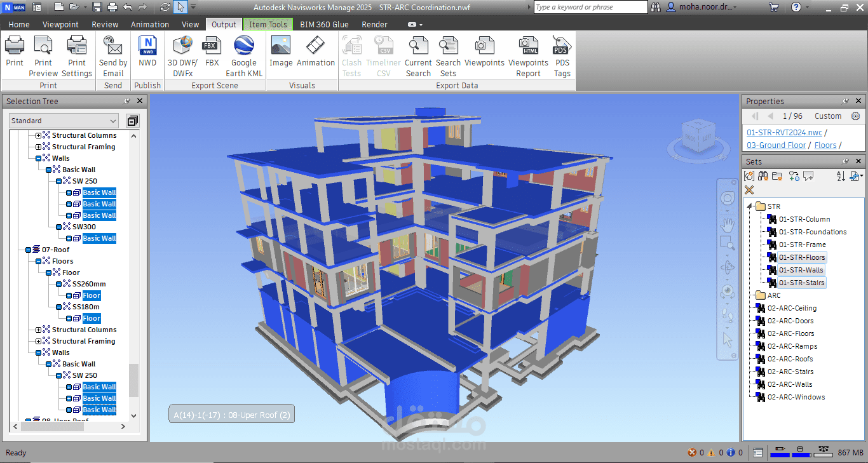The image size is (868, 463).
Task: Click the Custom button in Properties panel
Action: tap(828, 116)
